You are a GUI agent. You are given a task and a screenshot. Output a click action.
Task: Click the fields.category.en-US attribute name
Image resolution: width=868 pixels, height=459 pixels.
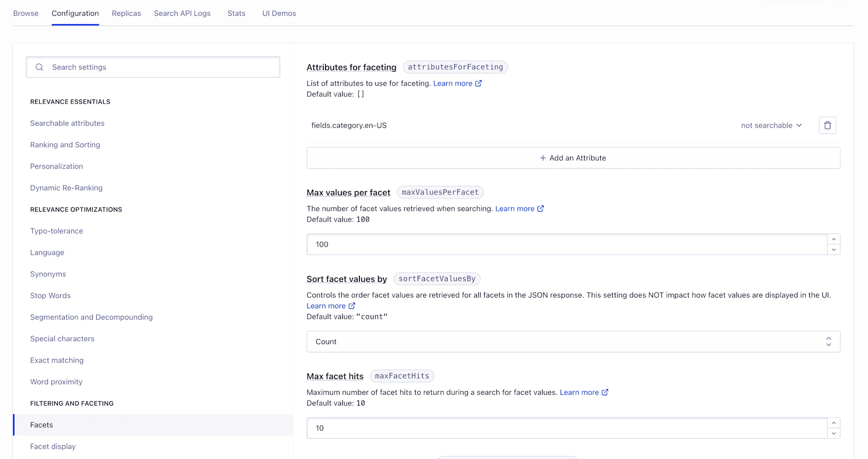click(x=349, y=125)
